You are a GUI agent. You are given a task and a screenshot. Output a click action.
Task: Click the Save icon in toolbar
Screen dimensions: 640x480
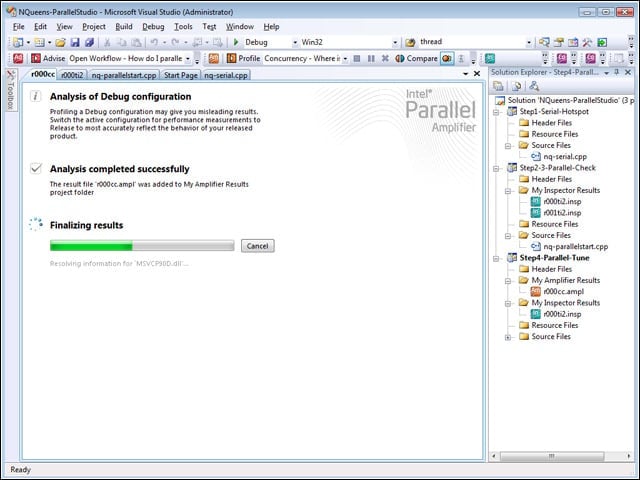pos(75,42)
